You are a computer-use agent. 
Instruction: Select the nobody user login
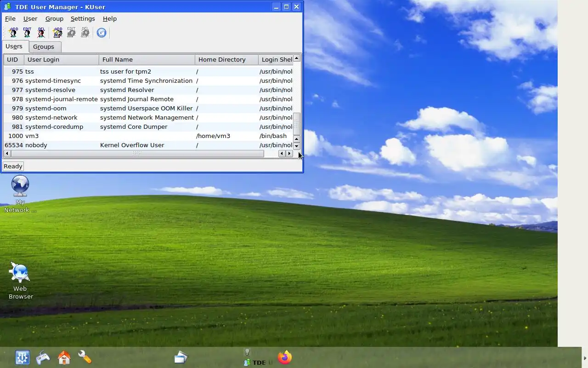tap(36, 145)
